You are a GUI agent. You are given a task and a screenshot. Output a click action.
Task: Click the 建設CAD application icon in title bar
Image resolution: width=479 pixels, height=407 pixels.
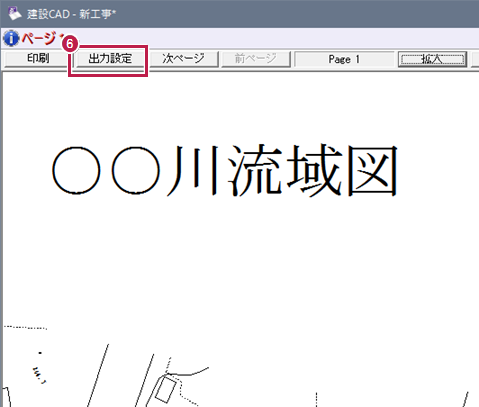pos(14,13)
